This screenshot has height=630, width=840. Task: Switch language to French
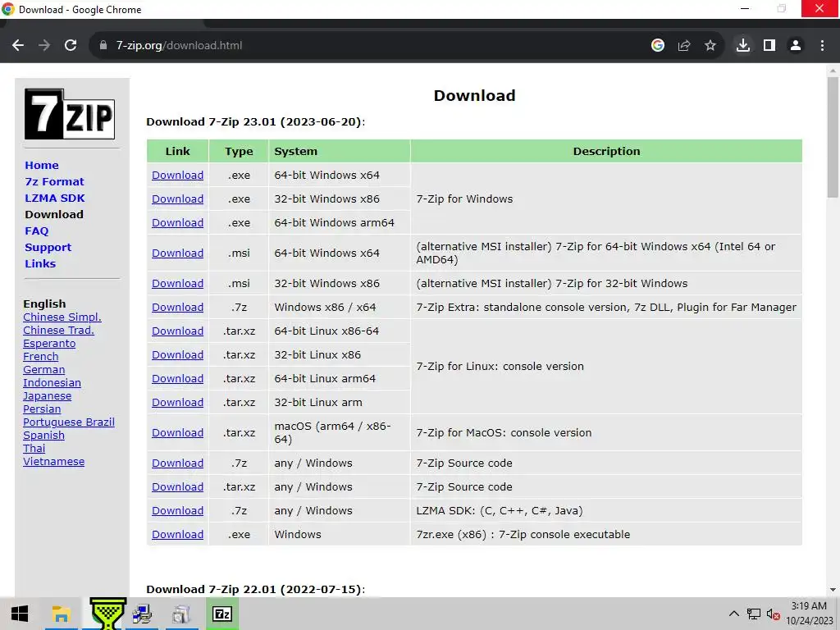point(41,356)
